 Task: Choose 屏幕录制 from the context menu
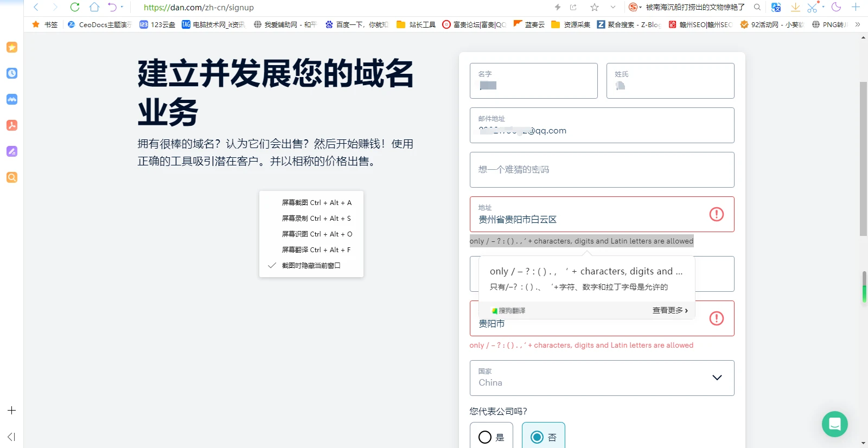click(316, 219)
